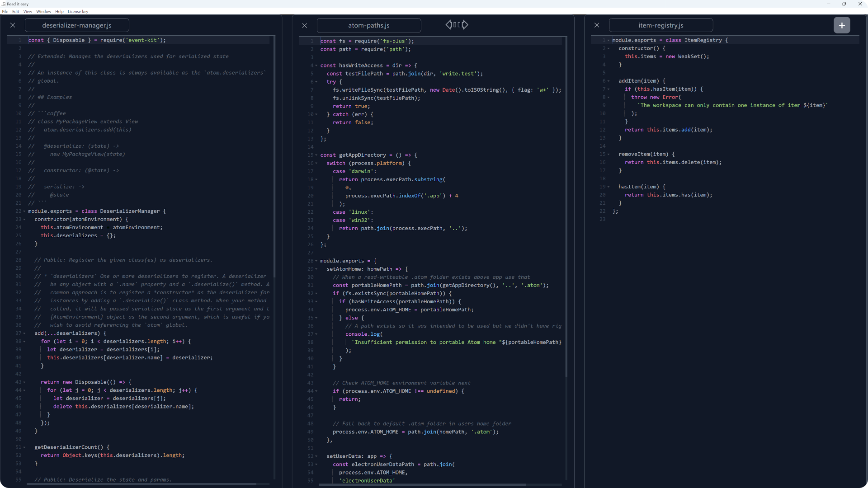Screen dimensions: 868x488
Task: Click the line "fs.unlinkSync(testFilePath);"
Action: tap(377, 98)
